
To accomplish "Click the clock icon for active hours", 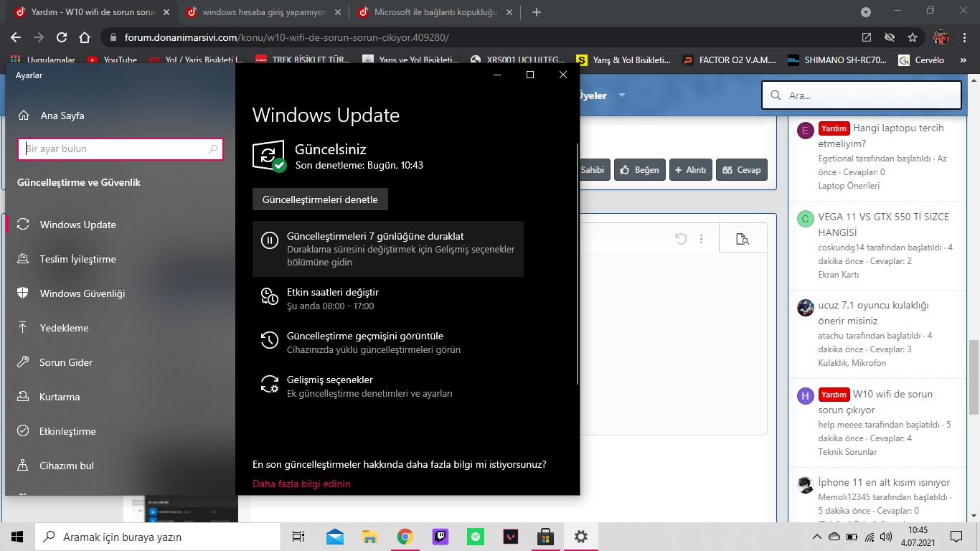I will click(269, 296).
